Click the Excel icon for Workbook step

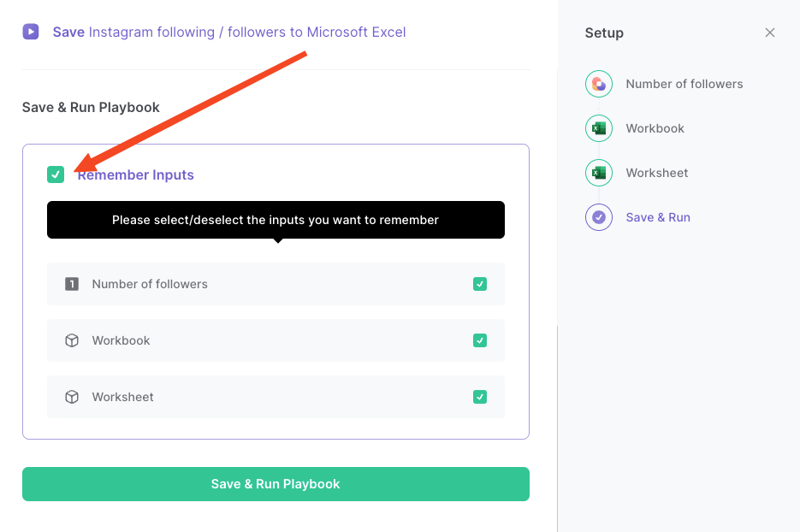[x=598, y=128]
